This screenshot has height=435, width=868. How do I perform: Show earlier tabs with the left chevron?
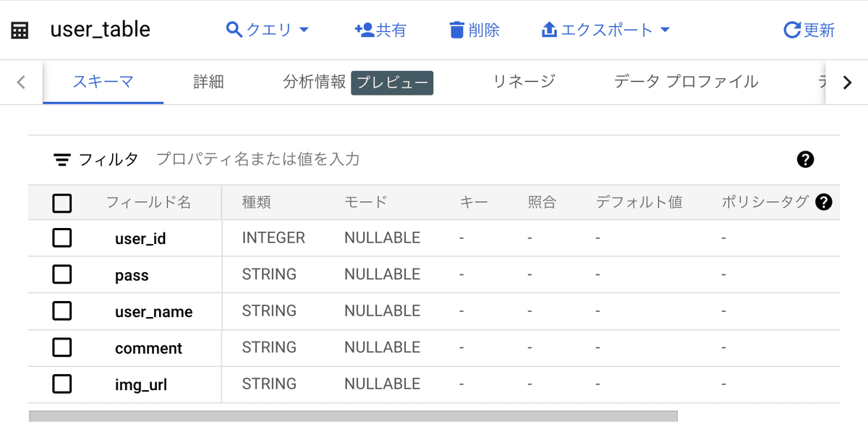coord(21,82)
